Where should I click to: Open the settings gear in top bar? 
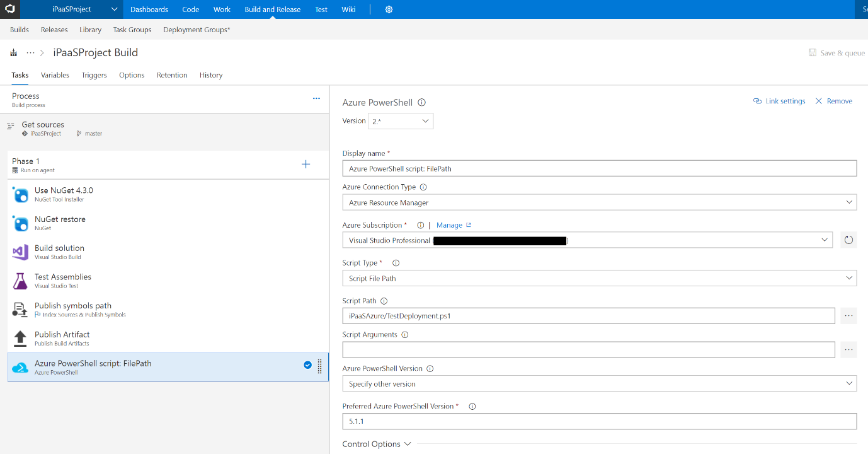389,9
